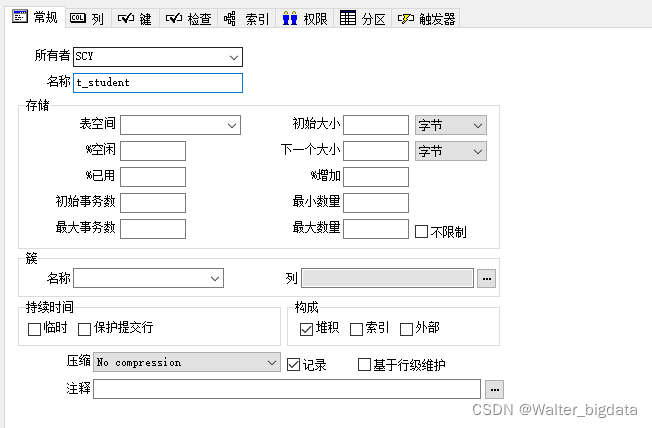Click the ellipsis button beside 簇 列 field
Viewport: 652px width, 428px height.
pyautogui.click(x=487, y=278)
